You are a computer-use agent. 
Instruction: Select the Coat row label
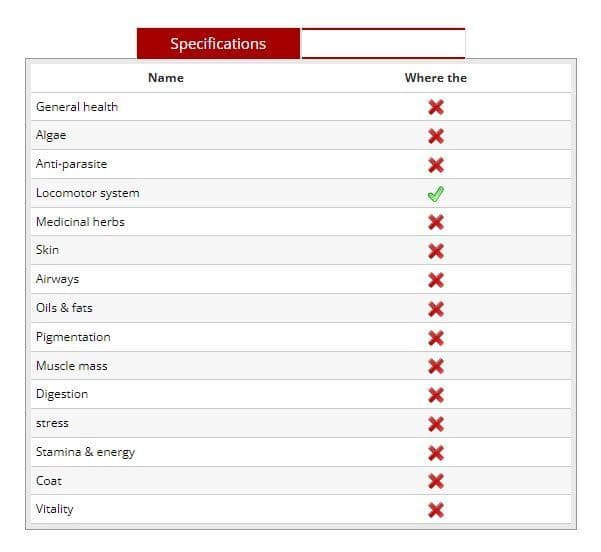(49, 481)
